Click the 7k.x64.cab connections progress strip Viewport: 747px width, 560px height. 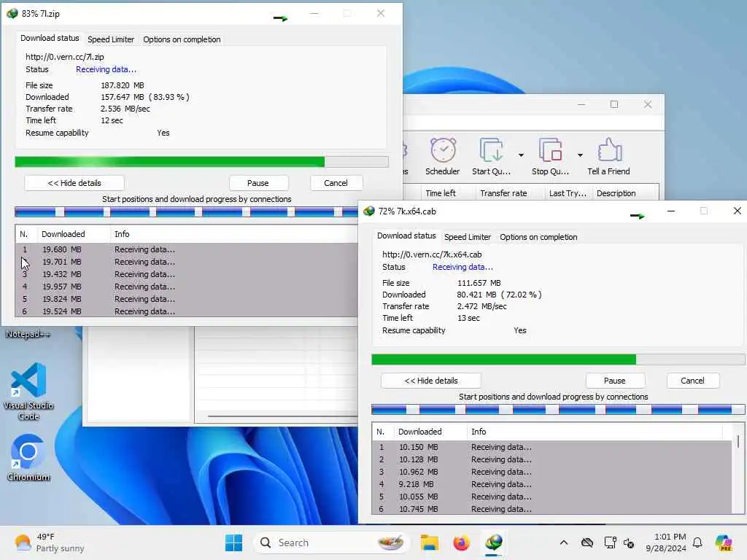click(558, 410)
